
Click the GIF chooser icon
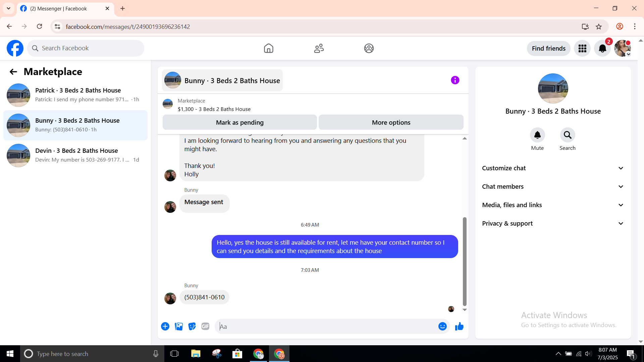205,326
